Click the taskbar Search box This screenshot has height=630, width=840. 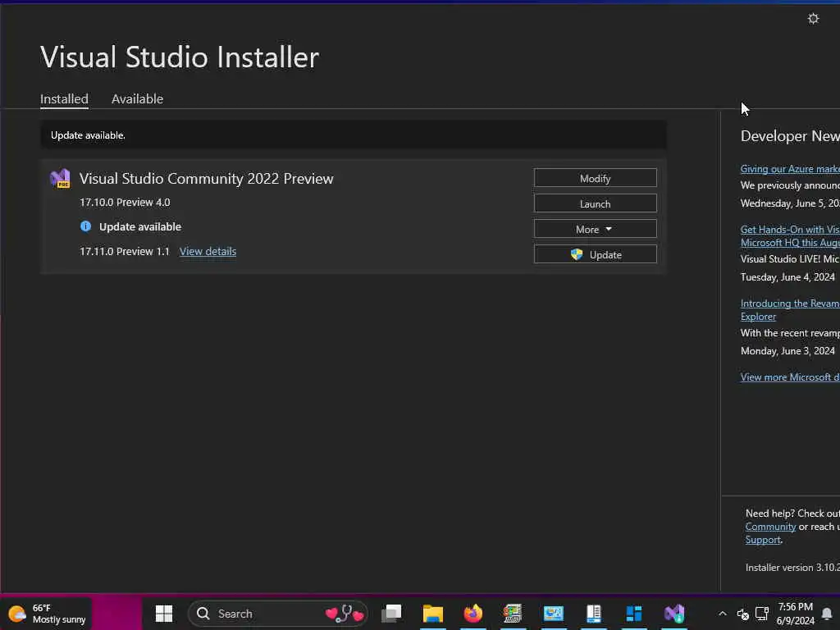click(278, 614)
